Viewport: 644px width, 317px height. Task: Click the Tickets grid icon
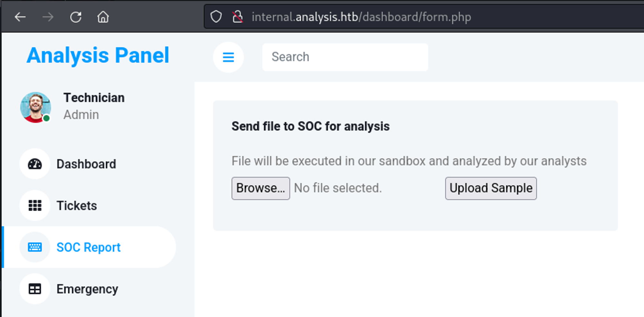[35, 206]
